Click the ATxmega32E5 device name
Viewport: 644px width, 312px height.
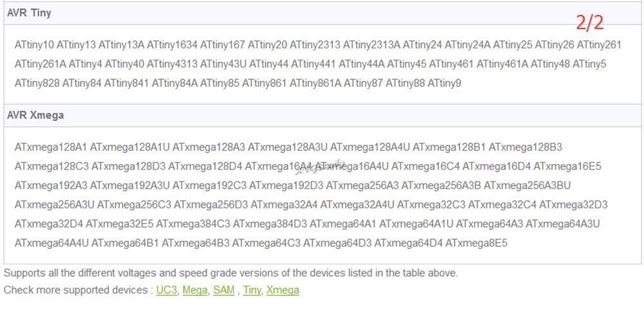pyautogui.click(x=120, y=224)
